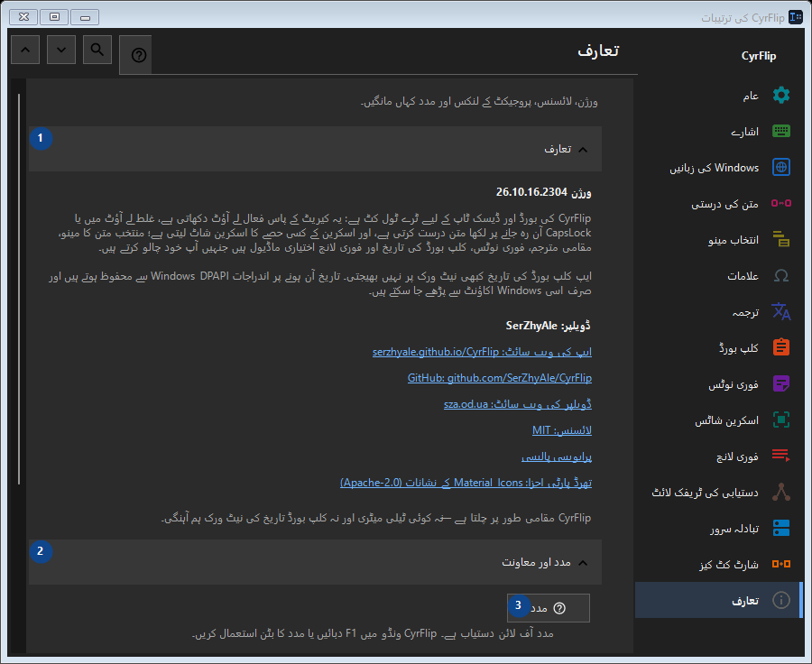Click the up arrow navigation button
812x664 pixels.
point(25,50)
